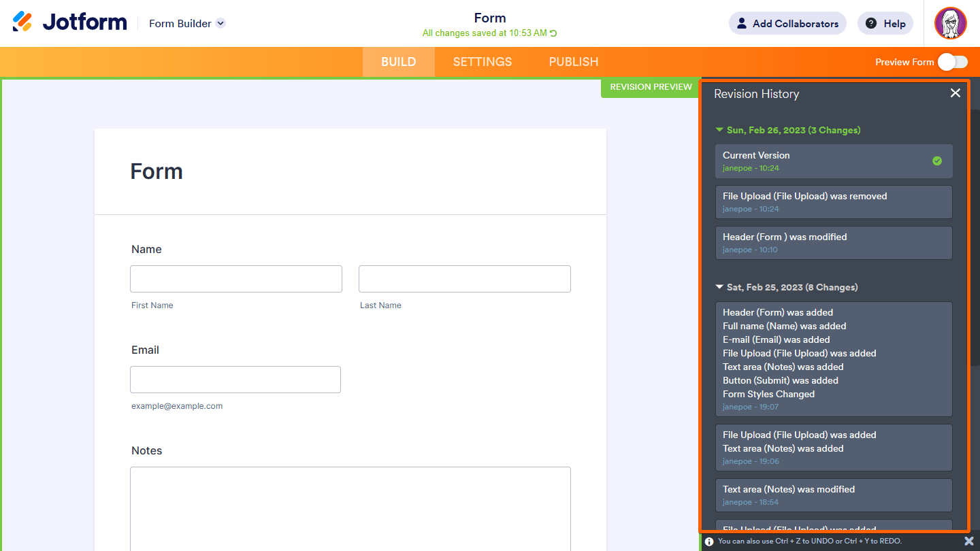
Task: Open the Form Builder dropdown
Action: 219,23
